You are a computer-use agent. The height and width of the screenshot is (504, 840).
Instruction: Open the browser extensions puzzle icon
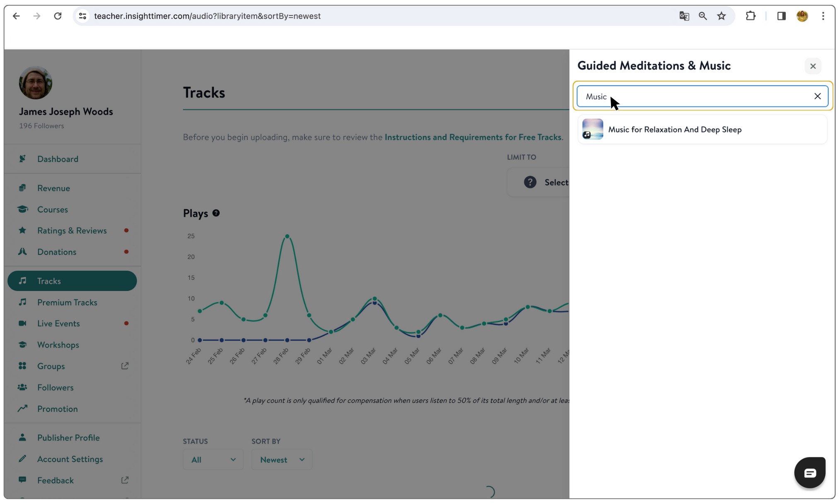tap(750, 16)
